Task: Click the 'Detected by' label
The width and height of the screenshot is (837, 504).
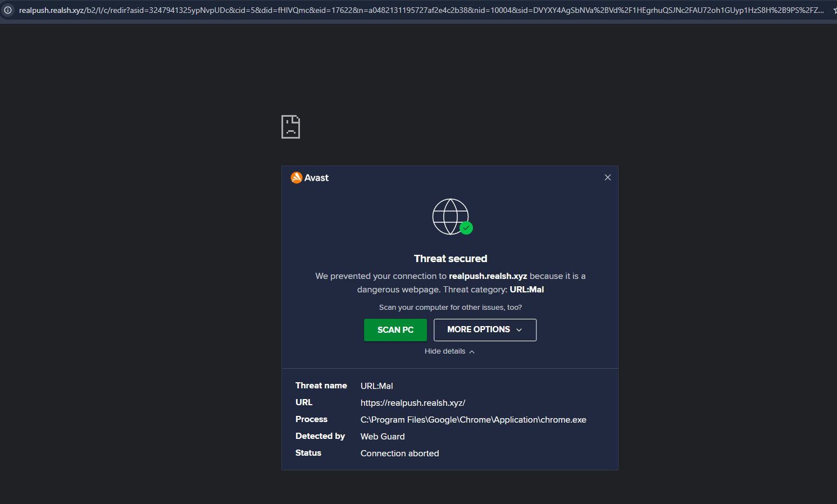Action: [320, 436]
